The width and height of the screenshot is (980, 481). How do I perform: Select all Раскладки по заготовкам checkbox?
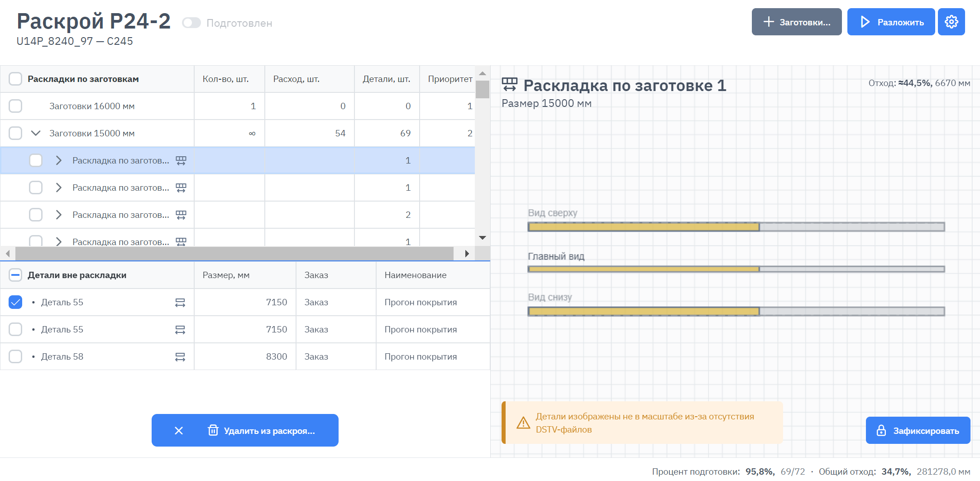click(15, 79)
